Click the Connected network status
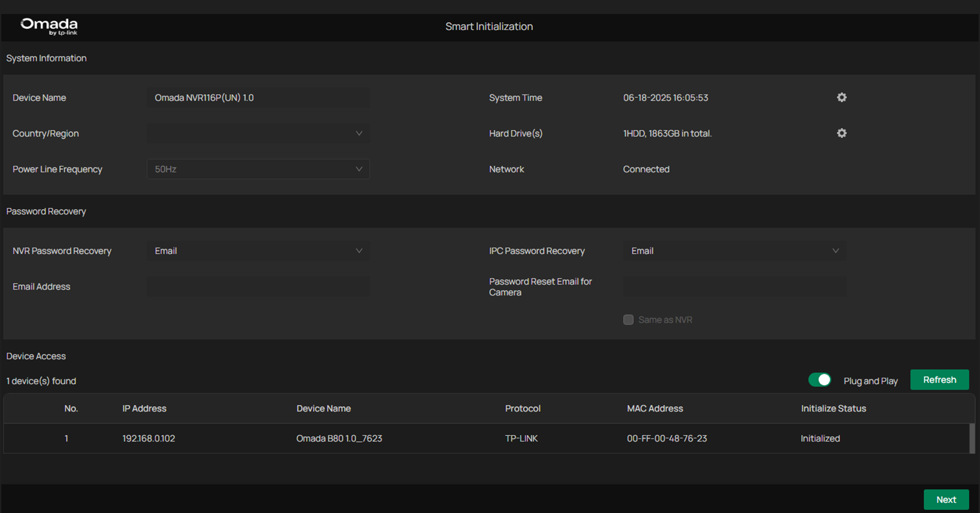The height and width of the screenshot is (513, 980). click(646, 169)
